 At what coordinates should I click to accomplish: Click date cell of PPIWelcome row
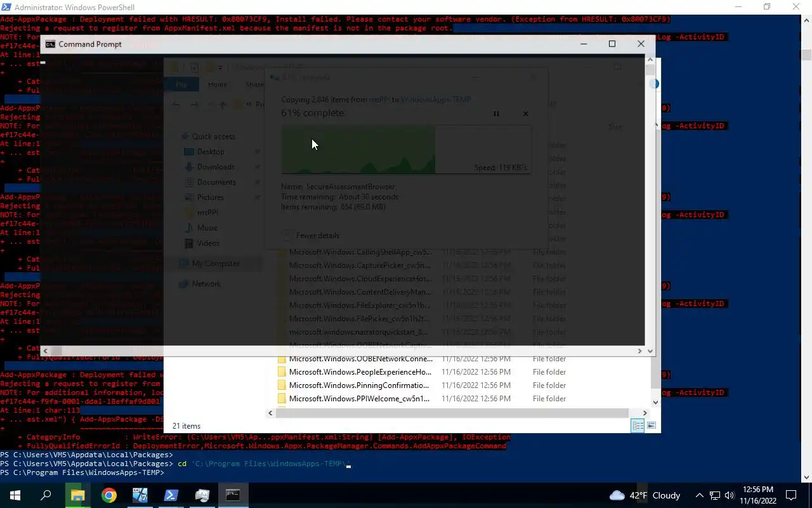pos(476,399)
